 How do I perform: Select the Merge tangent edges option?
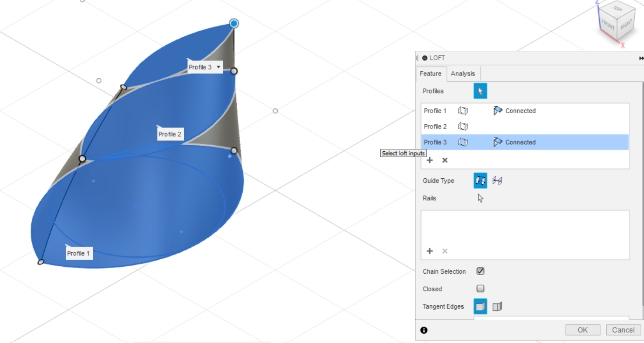tap(480, 306)
